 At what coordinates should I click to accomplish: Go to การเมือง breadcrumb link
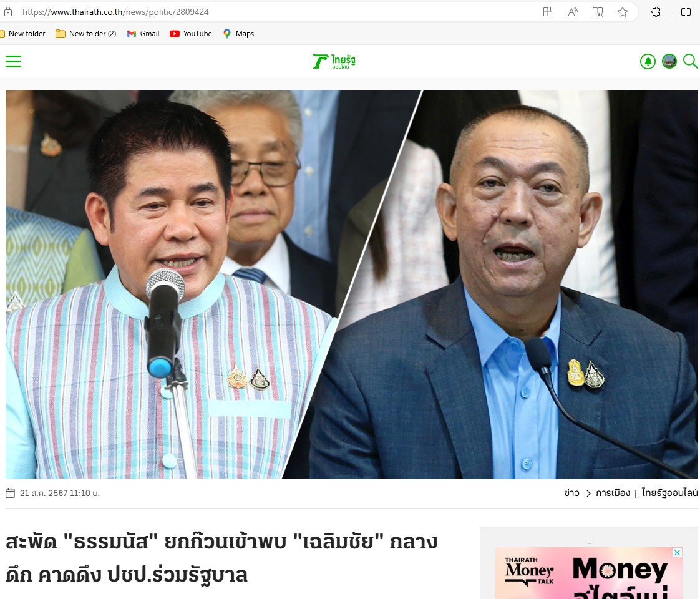[613, 493]
